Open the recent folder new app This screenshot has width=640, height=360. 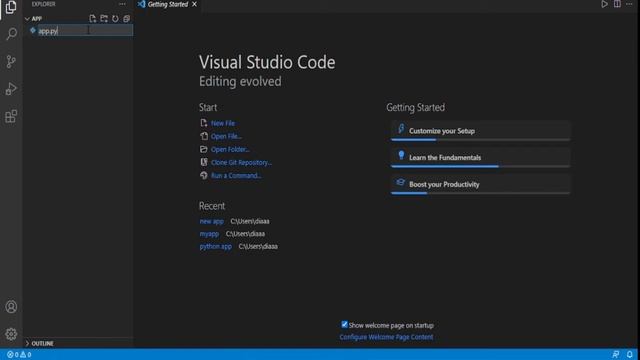pyautogui.click(x=211, y=221)
